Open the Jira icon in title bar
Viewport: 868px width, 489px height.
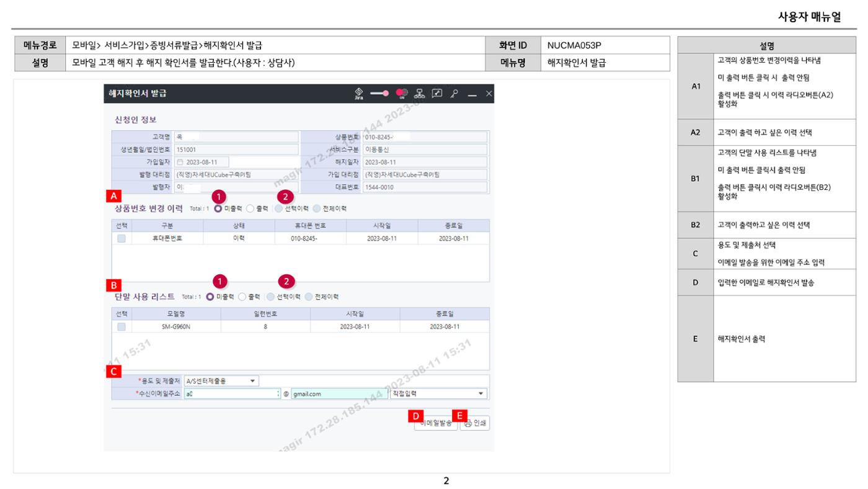[358, 93]
